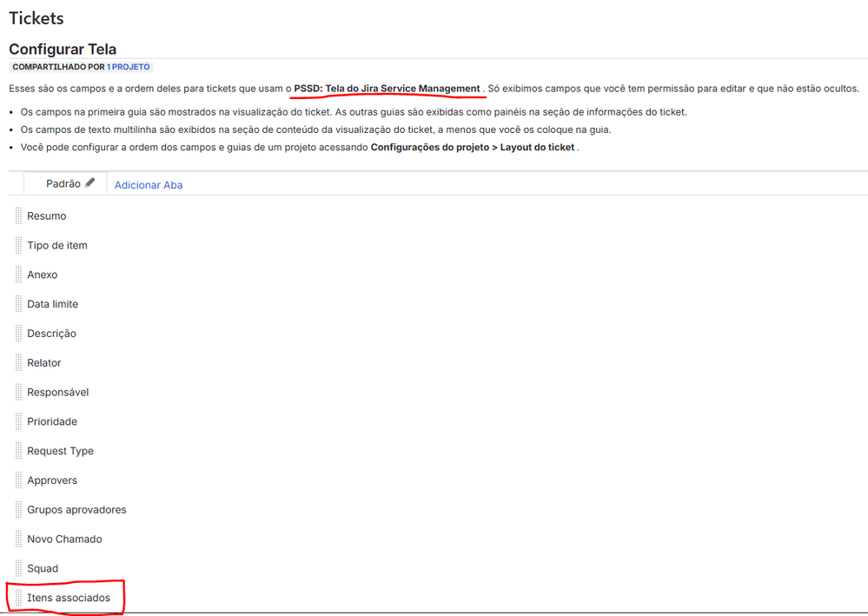Click the pencil icon beside the Padrão tab
The width and height of the screenshot is (868, 616).
coord(90,182)
